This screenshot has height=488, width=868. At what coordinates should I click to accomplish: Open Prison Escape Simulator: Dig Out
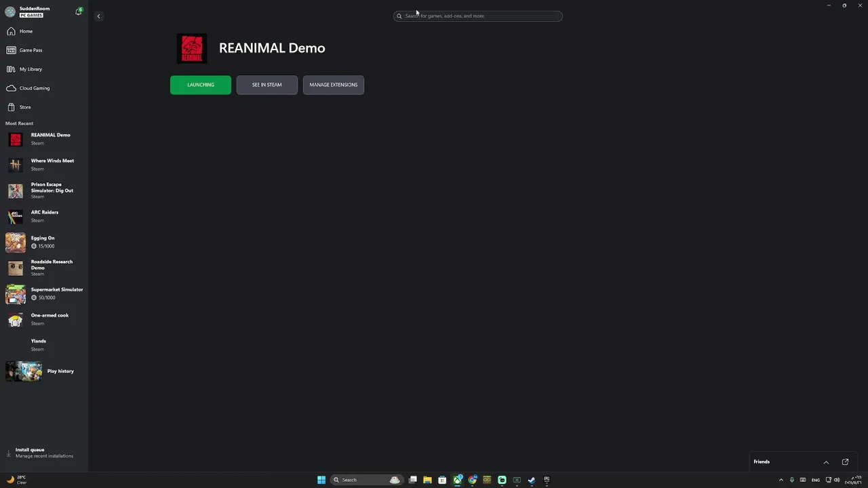click(44, 190)
